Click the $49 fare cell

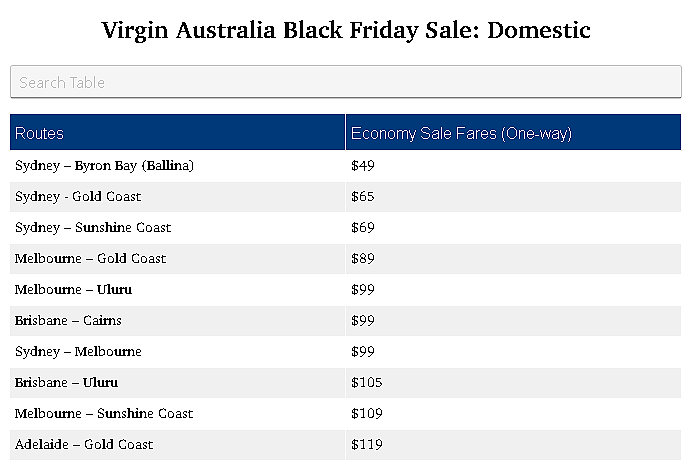[x=514, y=165]
